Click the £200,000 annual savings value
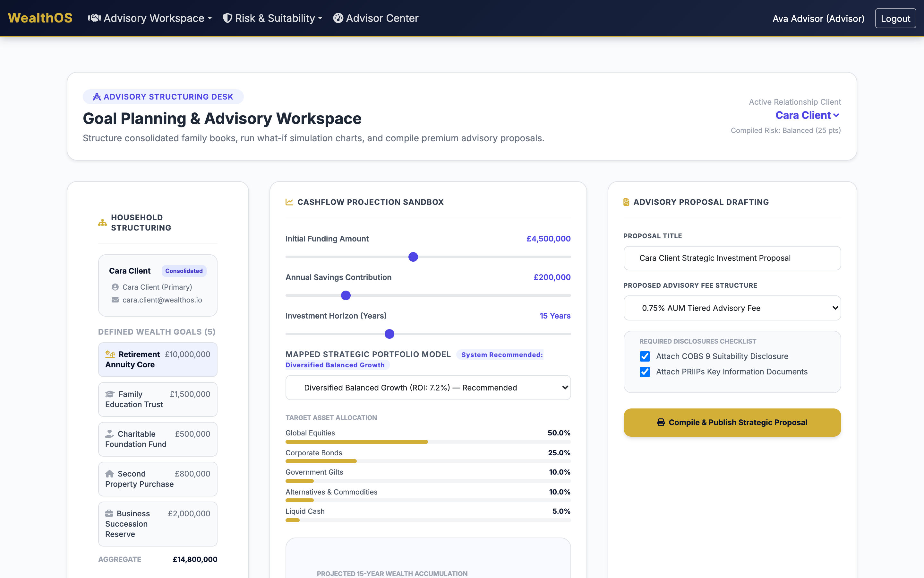The image size is (924, 578). point(552,277)
